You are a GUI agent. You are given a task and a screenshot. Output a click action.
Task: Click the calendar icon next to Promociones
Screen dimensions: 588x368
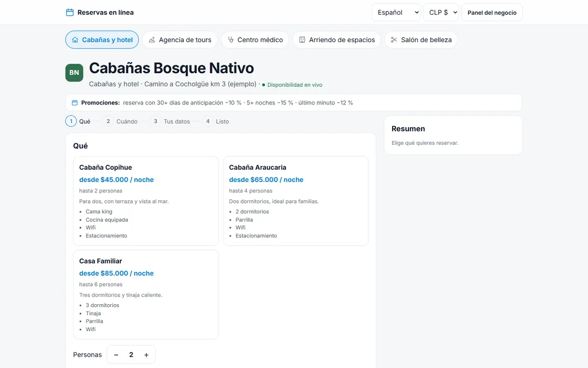coord(75,103)
